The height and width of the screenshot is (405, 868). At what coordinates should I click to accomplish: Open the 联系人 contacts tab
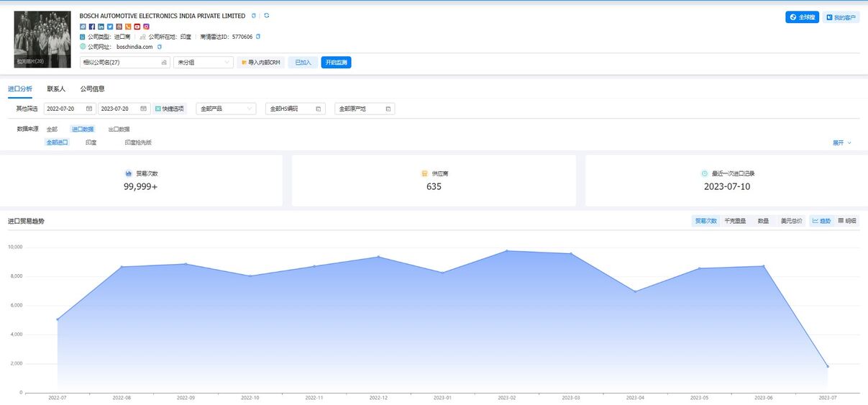(x=56, y=89)
